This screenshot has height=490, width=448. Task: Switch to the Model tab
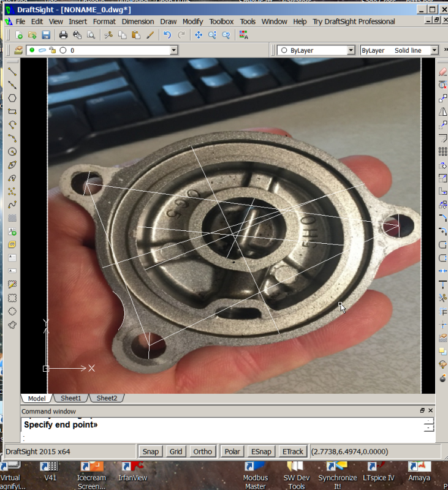[x=37, y=399]
